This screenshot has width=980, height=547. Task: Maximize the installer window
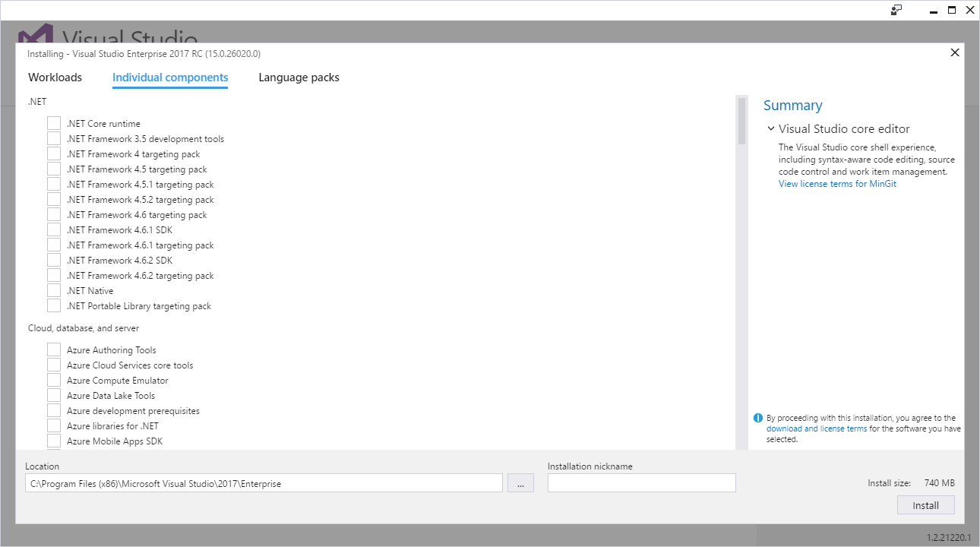[951, 10]
